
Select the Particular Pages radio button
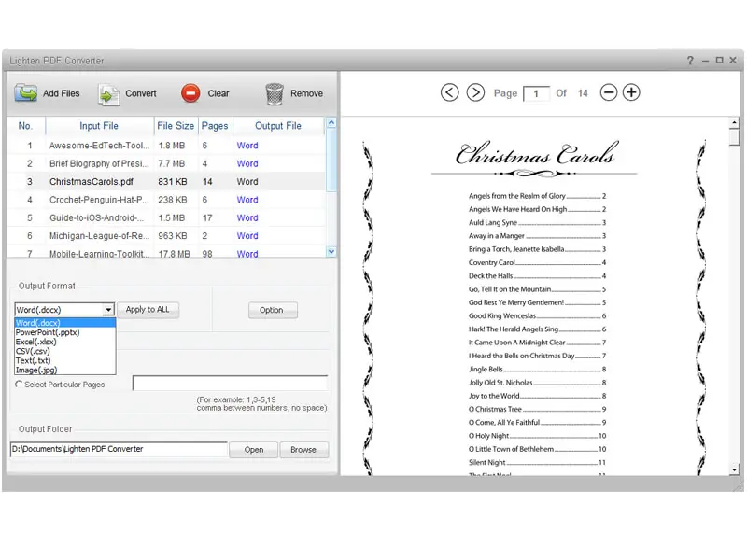click(x=19, y=384)
